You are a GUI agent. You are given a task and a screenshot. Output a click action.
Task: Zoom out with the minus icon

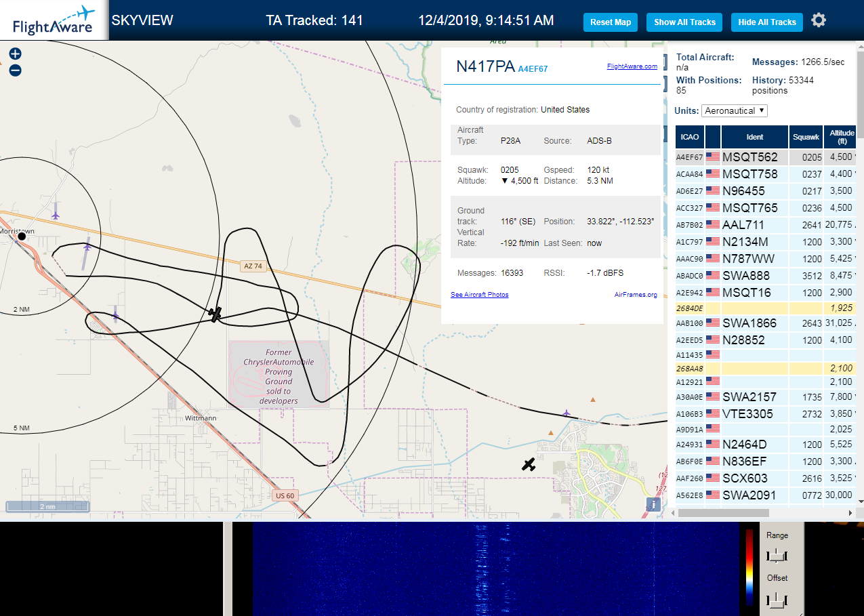click(15, 70)
